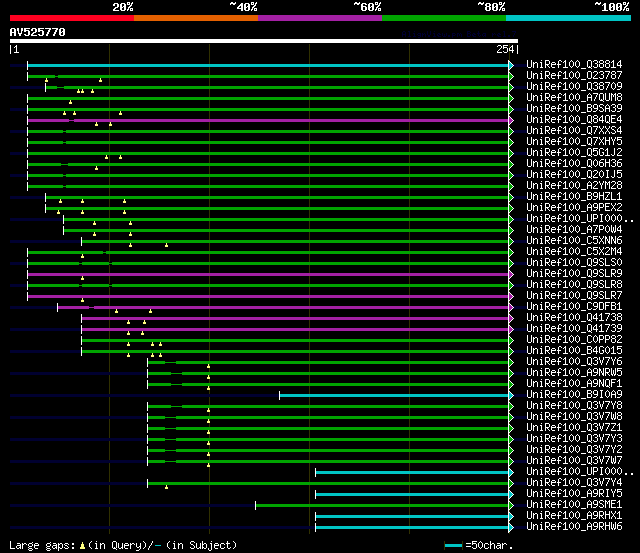Click the purple arrowhead on the UniRef100_Q84QE4 row
Screen dimensions: 640x553
[x=511, y=120]
